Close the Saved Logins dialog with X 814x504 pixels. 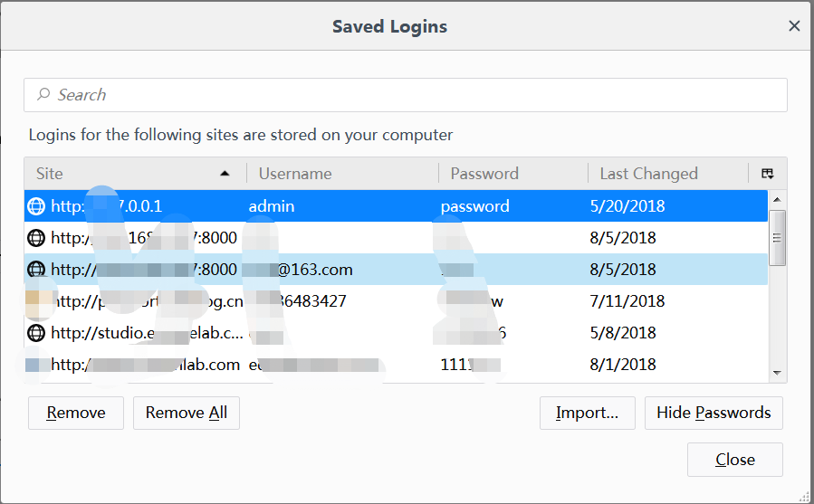point(794,26)
